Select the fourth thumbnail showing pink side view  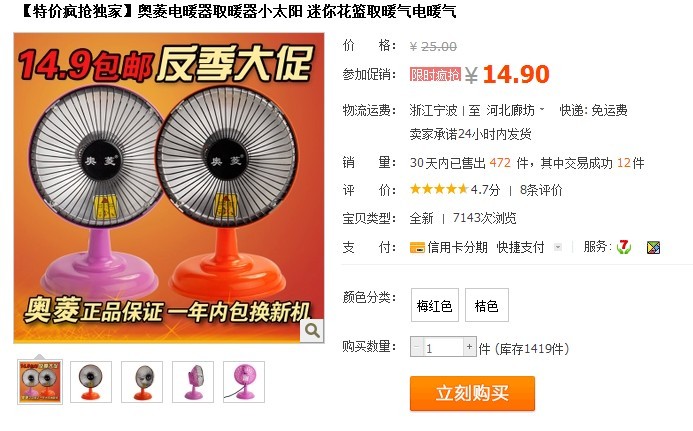(193, 382)
